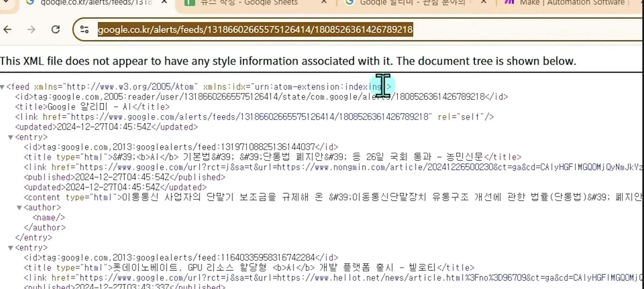Screen dimensions: 644x289
Task: Click the first closing entry tag
Action: pos(33,237)
